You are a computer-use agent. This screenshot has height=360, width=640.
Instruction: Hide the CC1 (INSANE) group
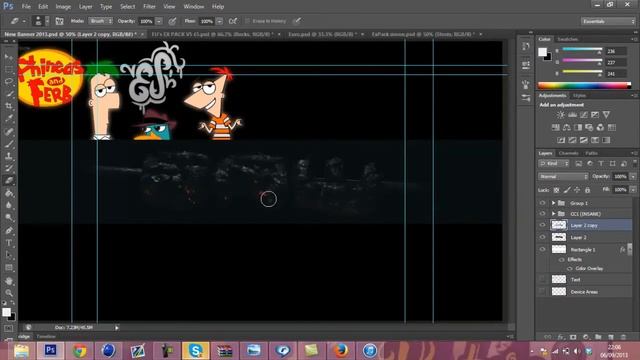point(542,213)
